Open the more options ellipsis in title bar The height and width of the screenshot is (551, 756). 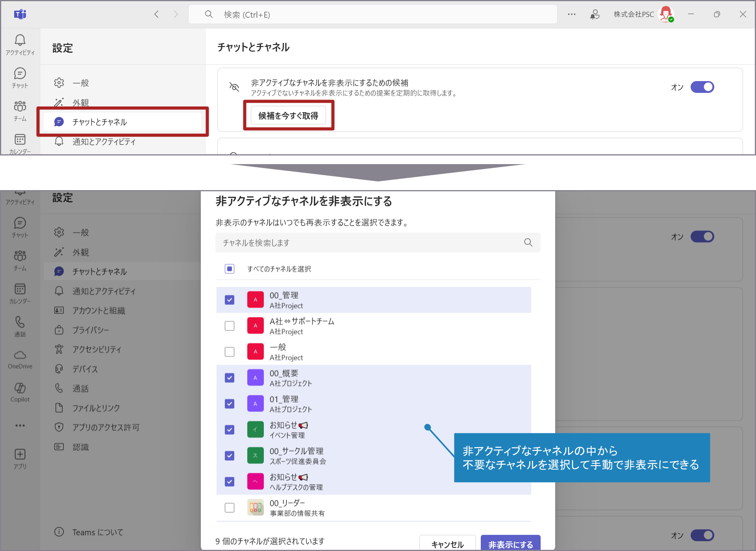(x=572, y=15)
